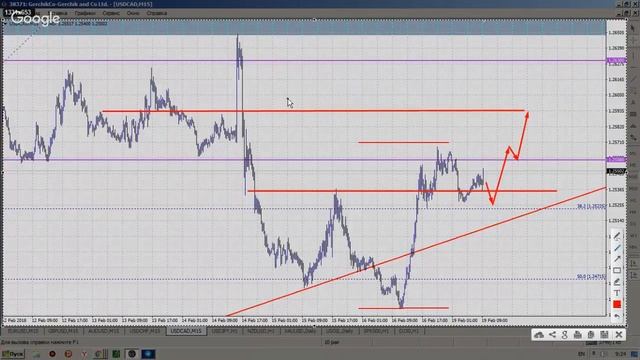Viewport: 640px width, 360px height.
Task: Open the blue square taskbar icon
Action: [x=148, y=354]
